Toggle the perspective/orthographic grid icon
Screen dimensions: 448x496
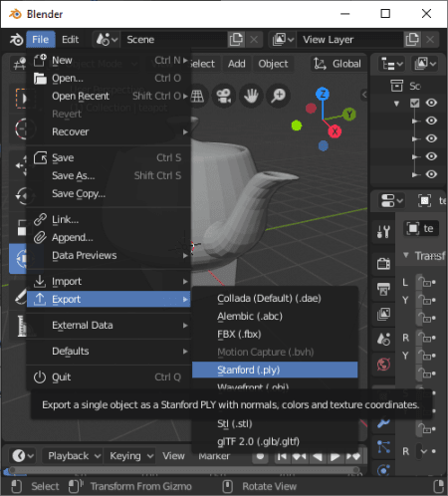198,96
